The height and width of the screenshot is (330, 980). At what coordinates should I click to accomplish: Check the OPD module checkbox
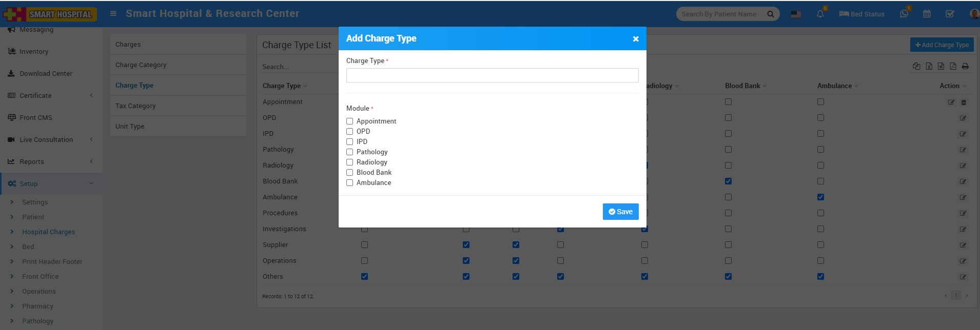pyautogui.click(x=349, y=132)
